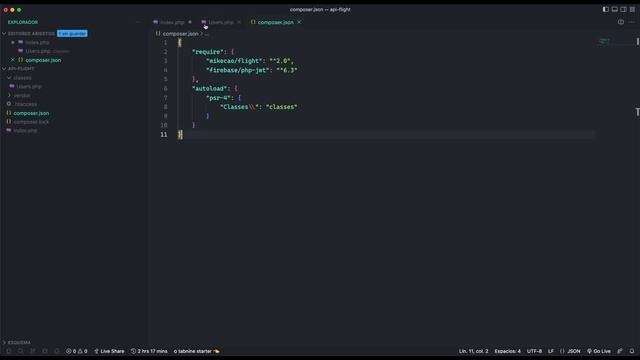Image resolution: width=640 pixels, height=360 pixels.
Task: Open composer.json in the project tree
Action: tap(31, 113)
